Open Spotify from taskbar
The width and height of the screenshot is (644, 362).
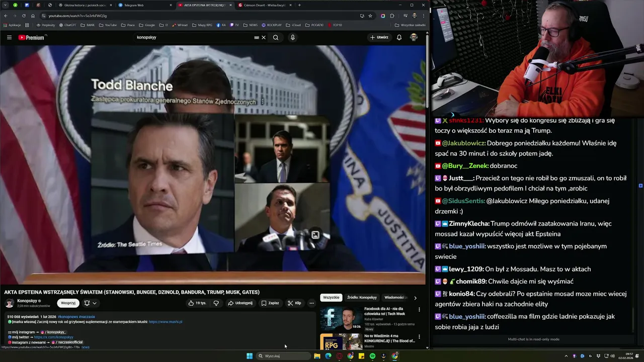pos(372,356)
